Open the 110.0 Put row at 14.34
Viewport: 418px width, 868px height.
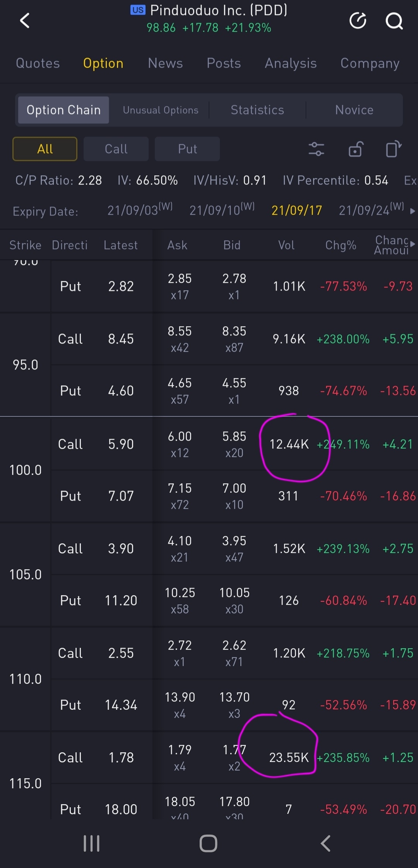(235, 705)
